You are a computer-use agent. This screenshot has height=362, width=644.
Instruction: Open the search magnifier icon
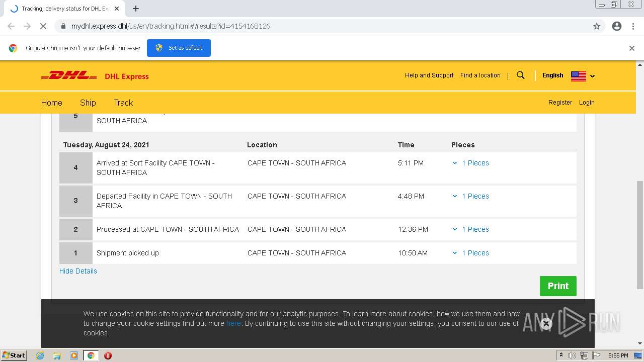[521, 75]
